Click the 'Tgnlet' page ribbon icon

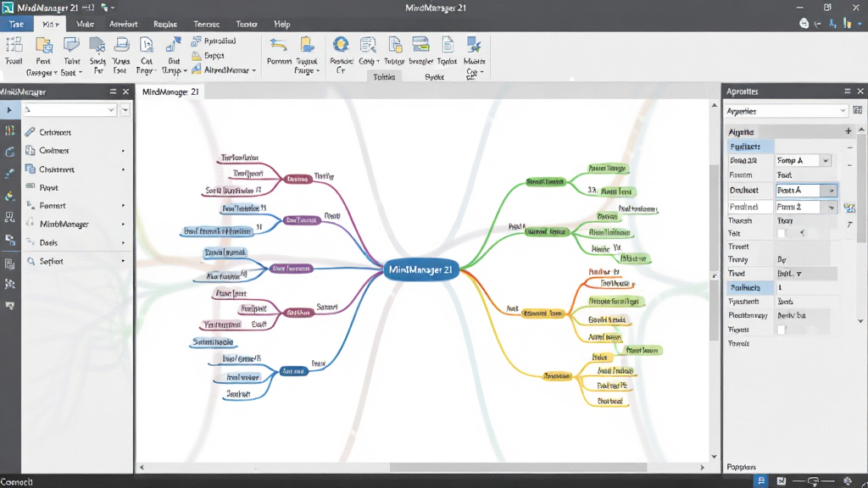click(448, 46)
